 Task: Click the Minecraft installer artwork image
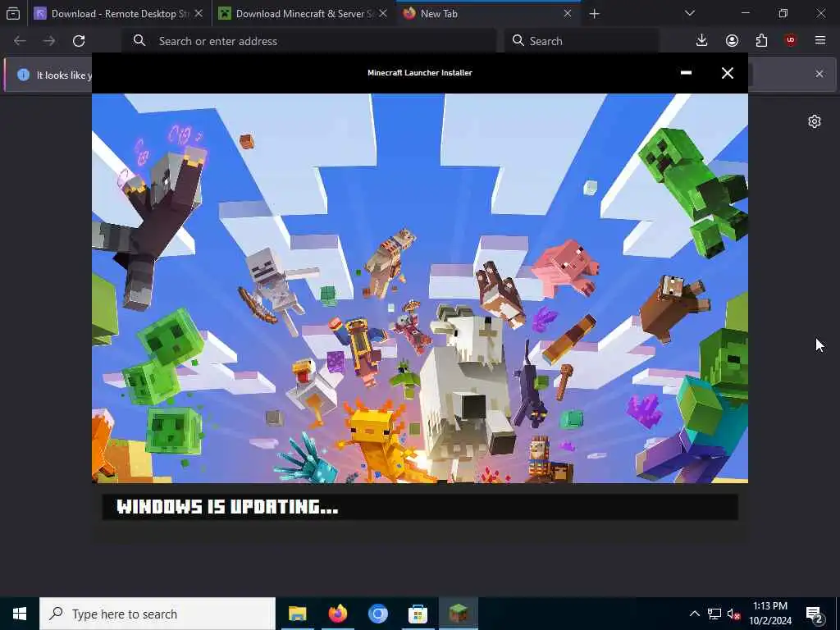click(419, 288)
